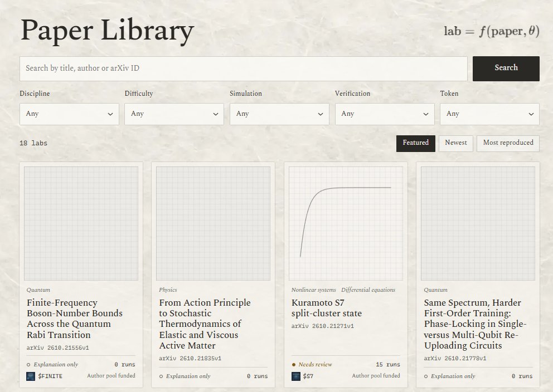Viewport: 553px width, 392px height.
Task: Click the Physics discipline tag
Action: click(x=168, y=290)
